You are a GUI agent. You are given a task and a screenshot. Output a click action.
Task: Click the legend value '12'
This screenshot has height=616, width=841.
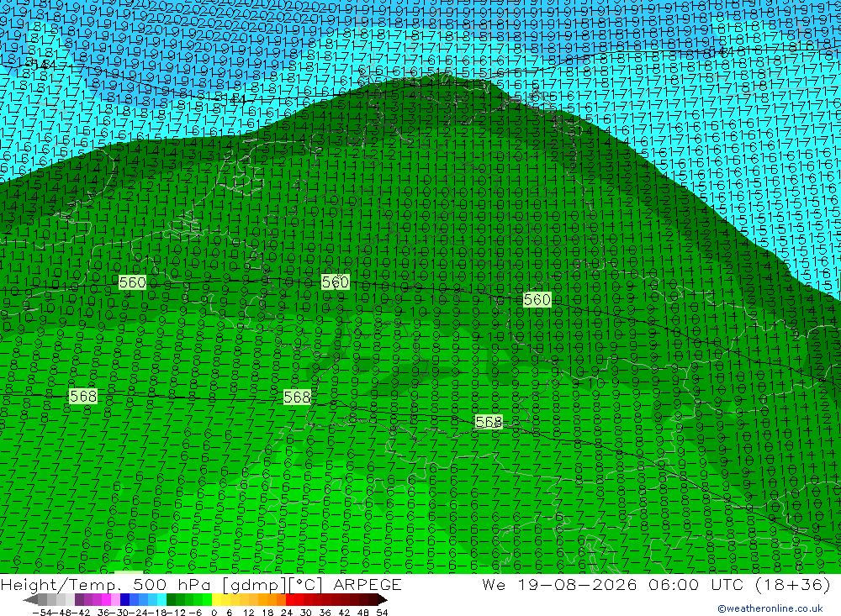pos(248,613)
